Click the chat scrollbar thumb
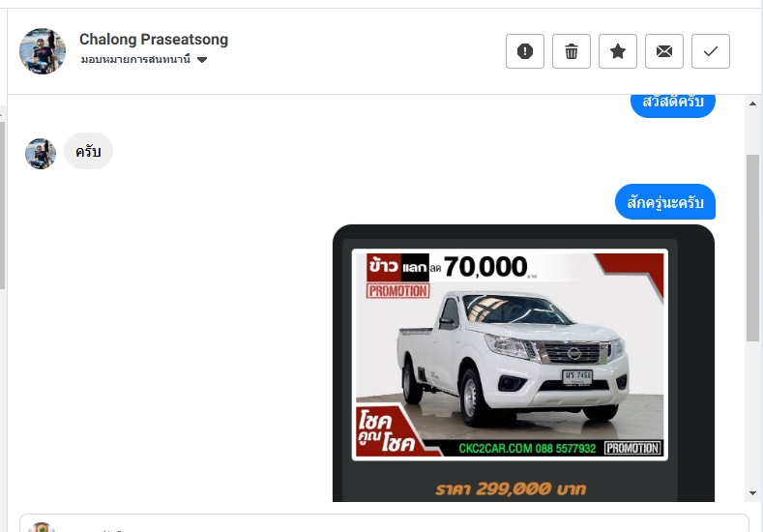 [x=752, y=248]
